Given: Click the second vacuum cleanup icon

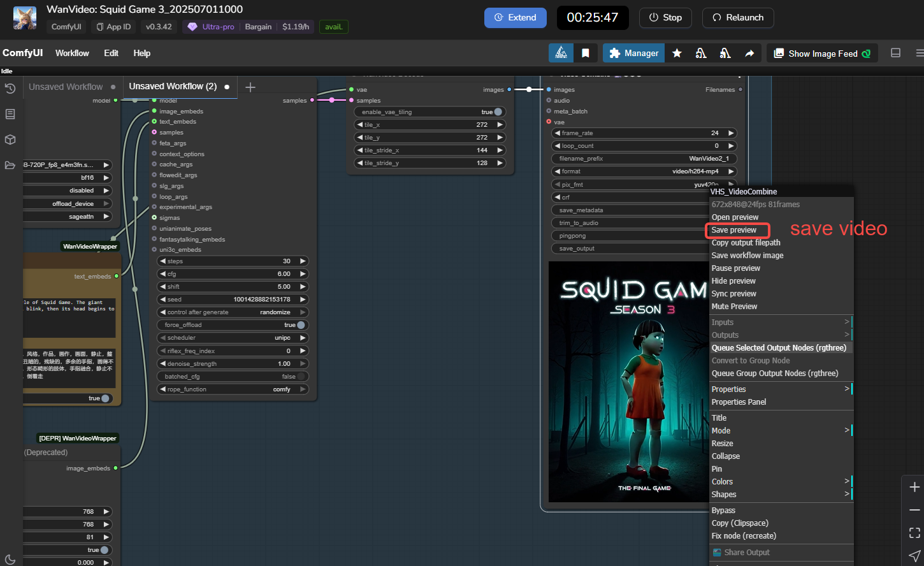Looking at the screenshot, I should [725, 54].
